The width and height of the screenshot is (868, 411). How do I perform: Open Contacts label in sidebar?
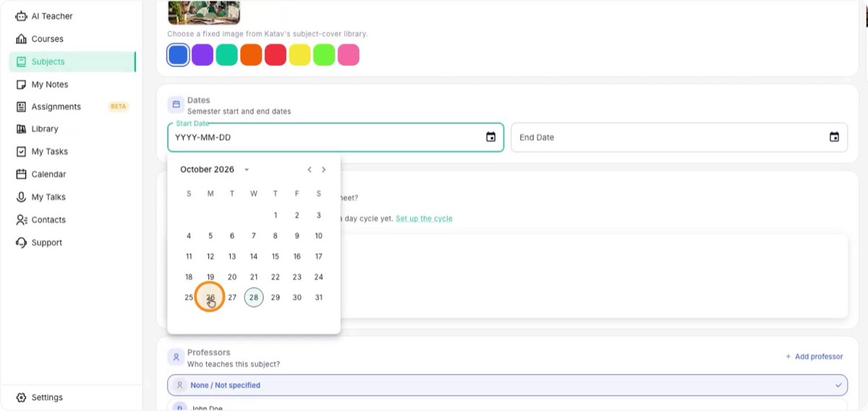(x=48, y=220)
